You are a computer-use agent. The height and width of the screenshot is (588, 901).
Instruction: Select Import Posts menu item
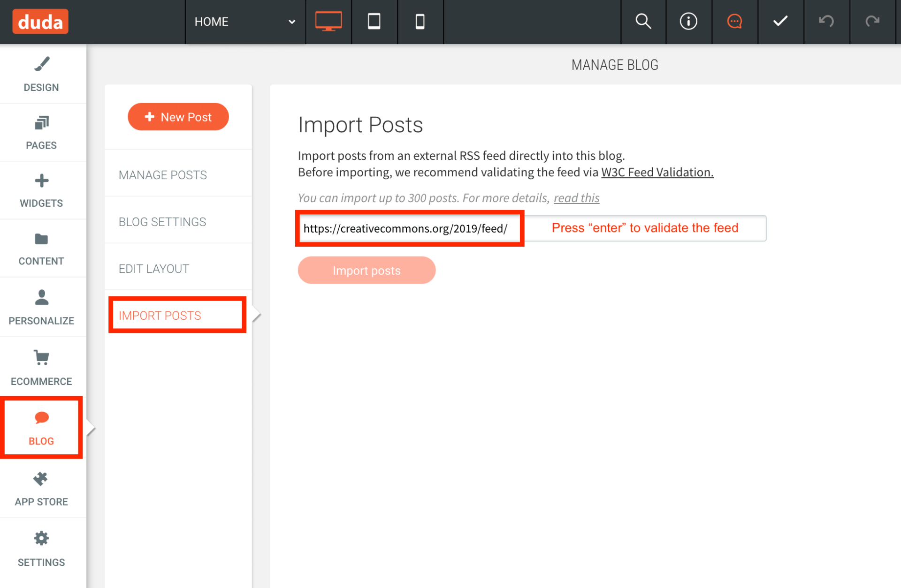coord(177,315)
